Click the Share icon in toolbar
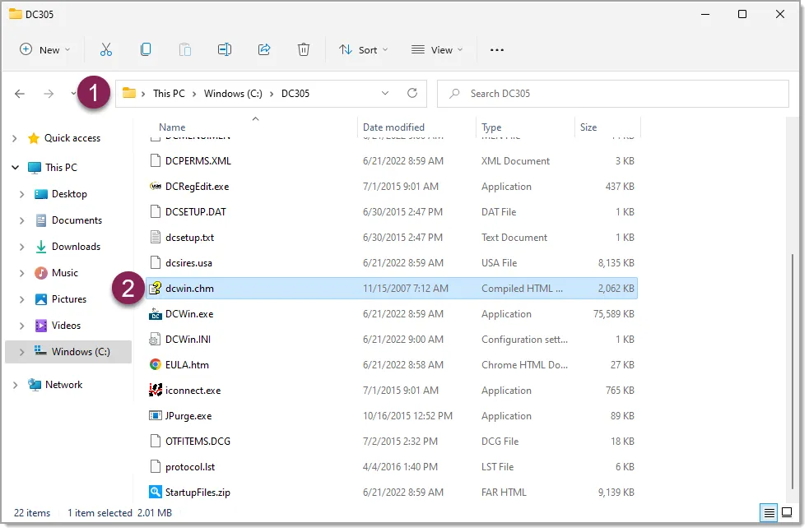809x532 pixels. pyautogui.click(x=264, y=49)
